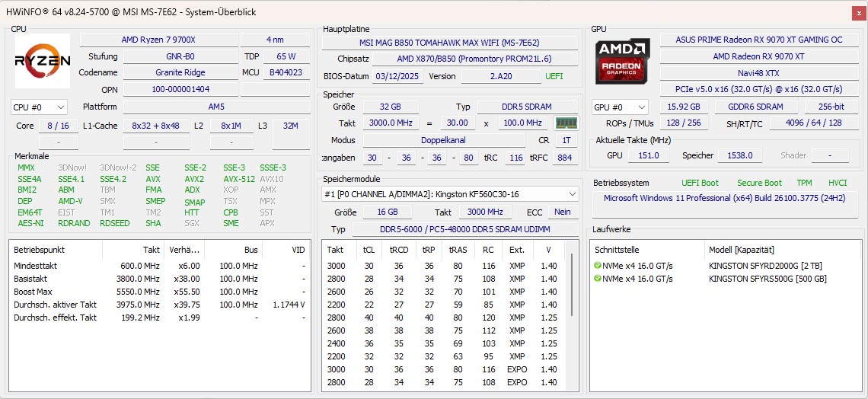Click the 3000.0 MHz memory clock field
This screenshot has width=868, height=399.
click(391, 123)
